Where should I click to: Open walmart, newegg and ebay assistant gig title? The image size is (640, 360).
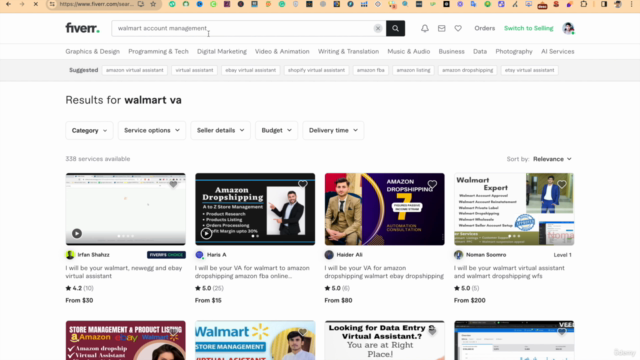coord(124,272)
